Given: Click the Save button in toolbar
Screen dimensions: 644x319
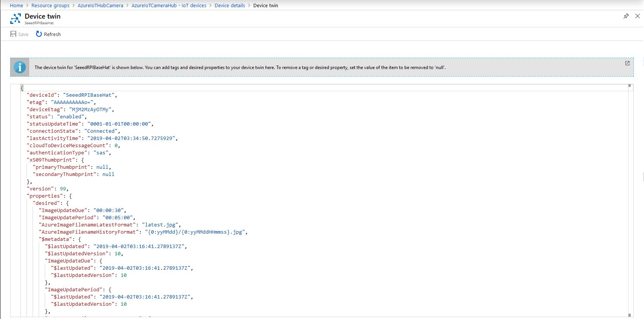Looking at the screenshot, I should click(19, 34).
